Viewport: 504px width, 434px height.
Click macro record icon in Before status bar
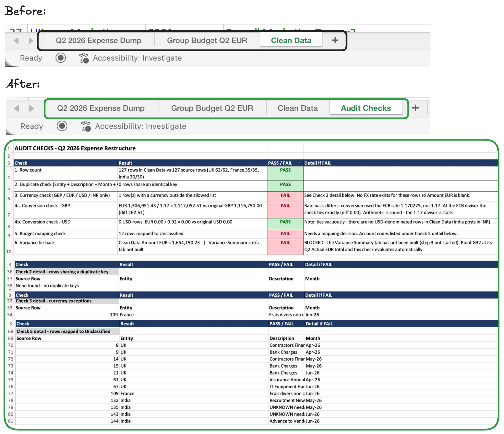(61, 58)
